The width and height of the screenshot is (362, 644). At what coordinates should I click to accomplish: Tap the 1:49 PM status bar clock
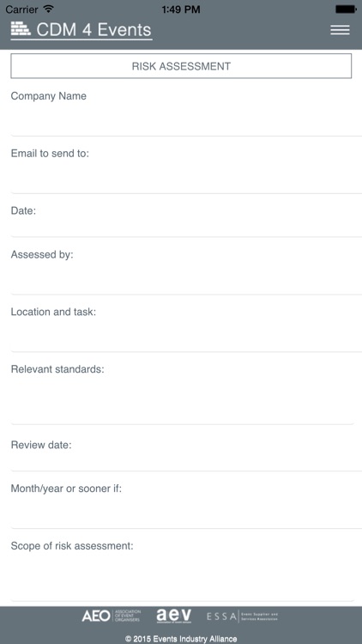[181, 9]
